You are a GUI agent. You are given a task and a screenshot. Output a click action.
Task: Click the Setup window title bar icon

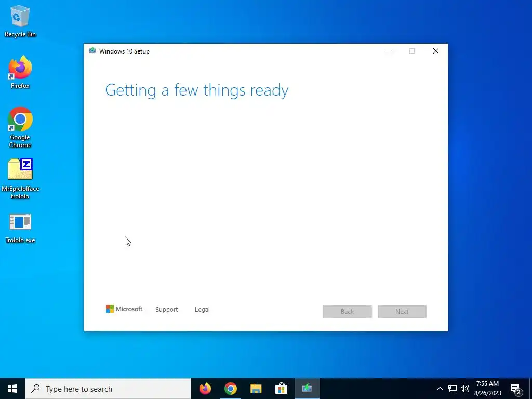click(92, 50)
